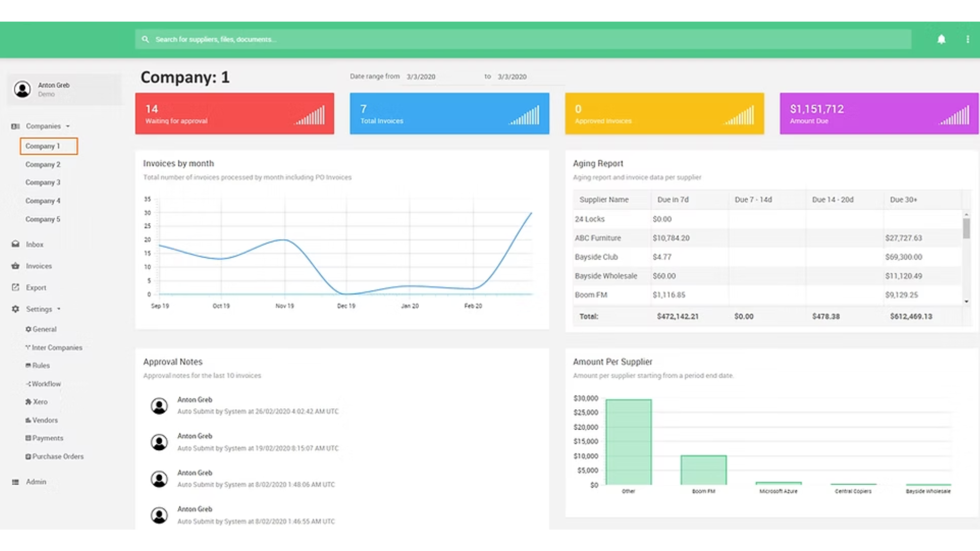Sort by Due in 7d column header

coord(689,199)
